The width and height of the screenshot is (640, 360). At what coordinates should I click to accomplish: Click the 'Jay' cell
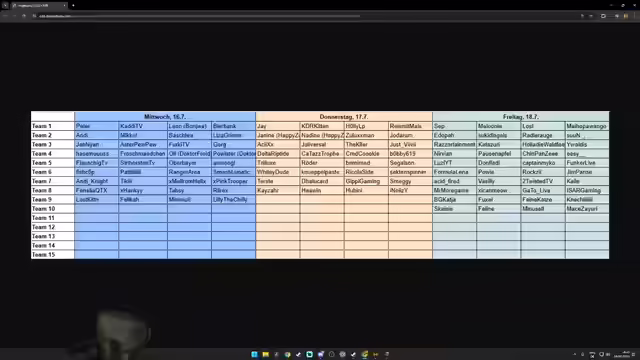(x=278, y=126)
